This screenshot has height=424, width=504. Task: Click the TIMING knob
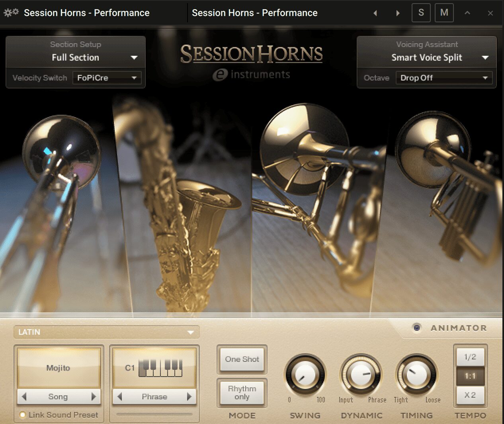(x=416, y=375)
